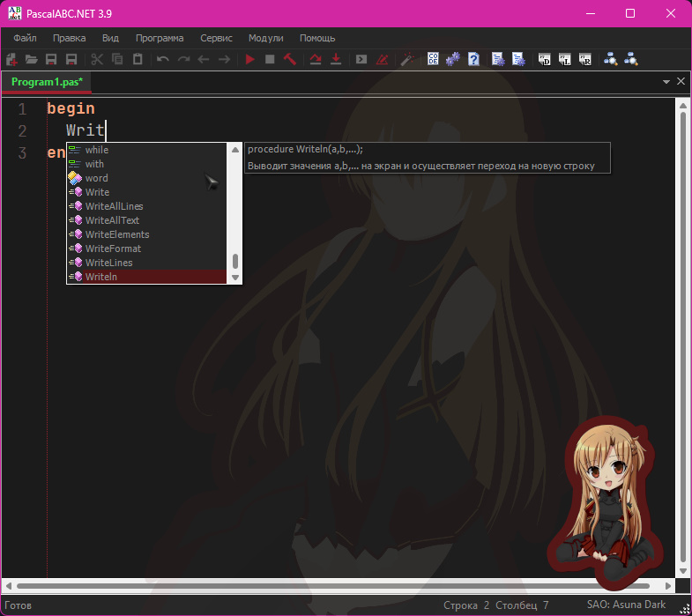Select the Program1.pas tab
Image resolution: width=692 pixels, height=616 pixels.
[47, 82]
